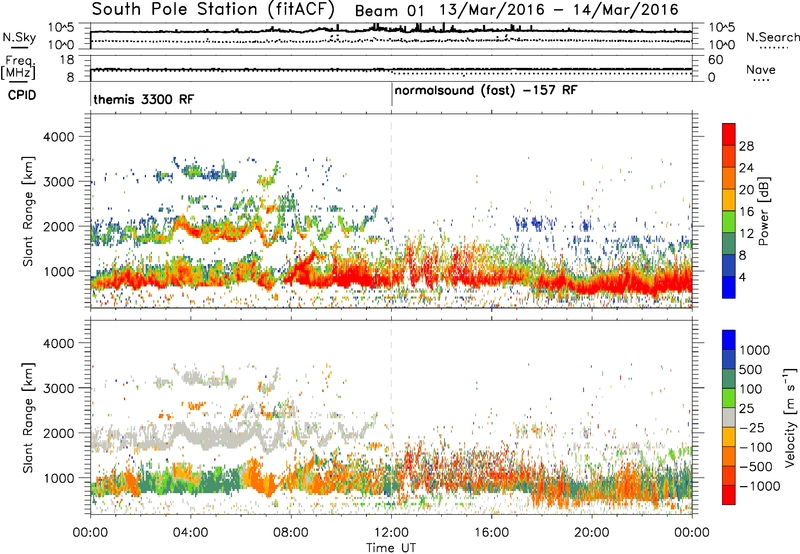The height and width of the screenshot is (554, 800).
Task: Click the 'Freq. [MHz]' axis label
Action: [19, 68]
